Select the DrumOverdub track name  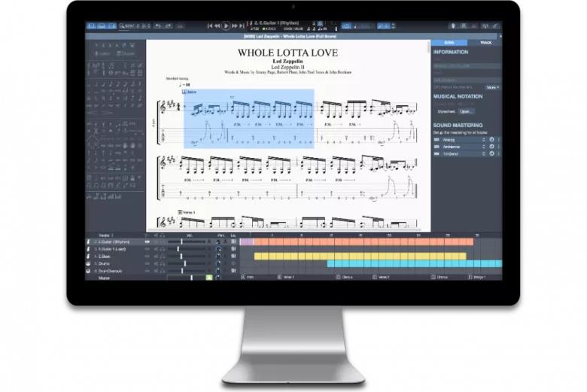coord(110,271)
